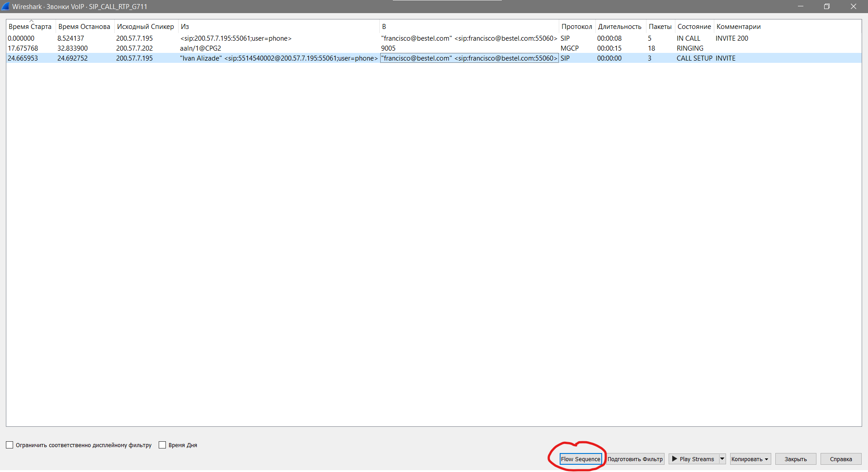Screen dimensions: 868x472
Task: Close the Wireshark VoIP calls window
Action: 854,6
